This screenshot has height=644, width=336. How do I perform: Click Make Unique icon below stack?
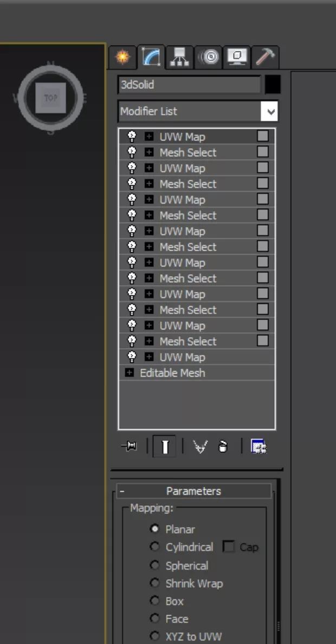coord(200,447)
